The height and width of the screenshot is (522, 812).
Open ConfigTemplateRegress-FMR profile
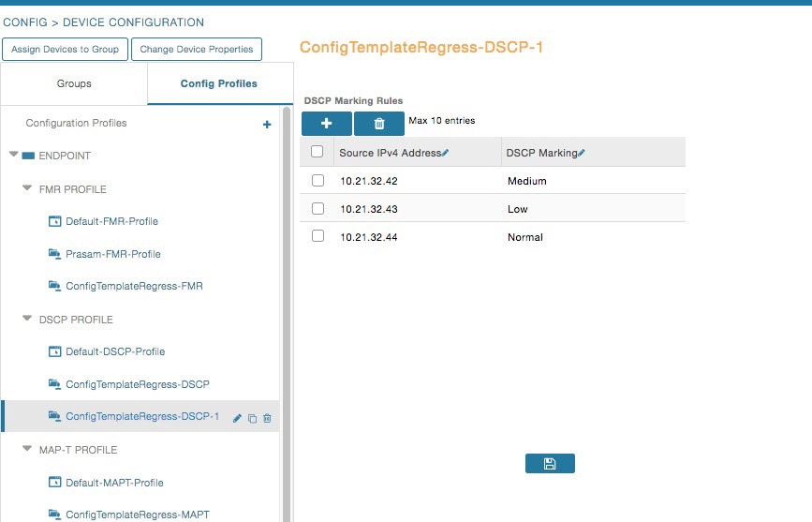134,286
